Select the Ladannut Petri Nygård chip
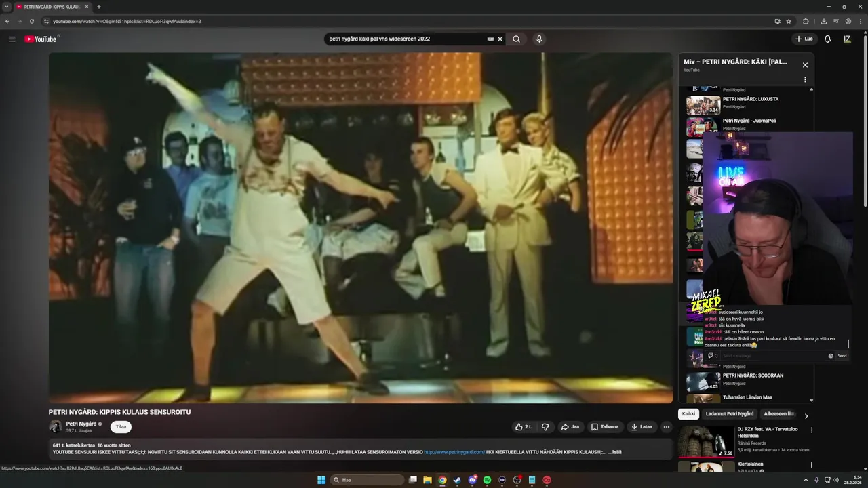 click(730, 414)
